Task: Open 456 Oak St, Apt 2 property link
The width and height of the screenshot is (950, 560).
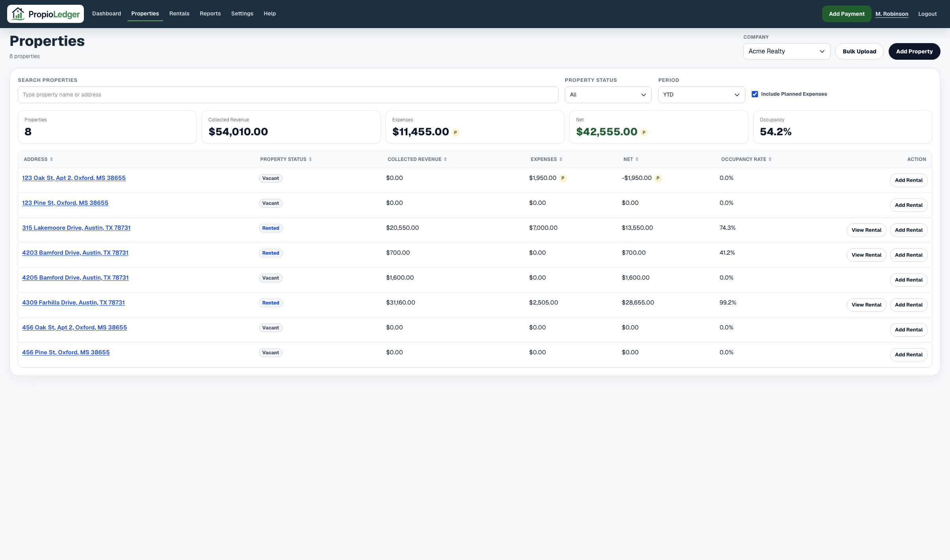Action: [x=74, y=327]
